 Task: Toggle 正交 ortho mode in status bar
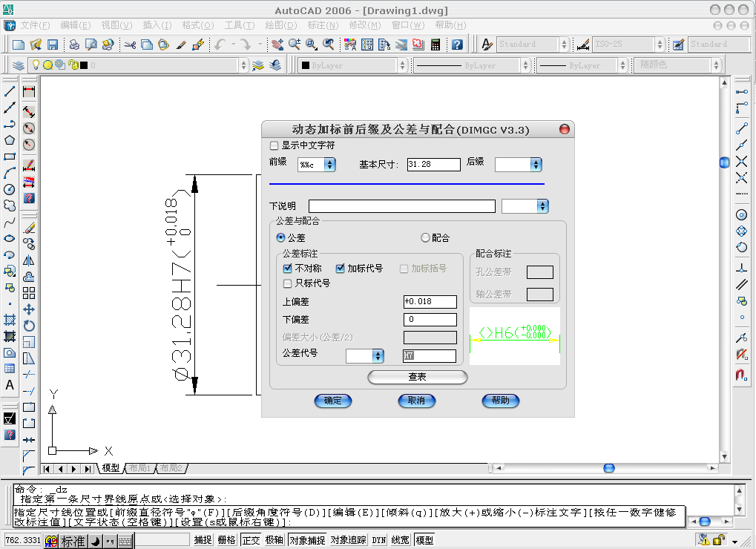252,540
